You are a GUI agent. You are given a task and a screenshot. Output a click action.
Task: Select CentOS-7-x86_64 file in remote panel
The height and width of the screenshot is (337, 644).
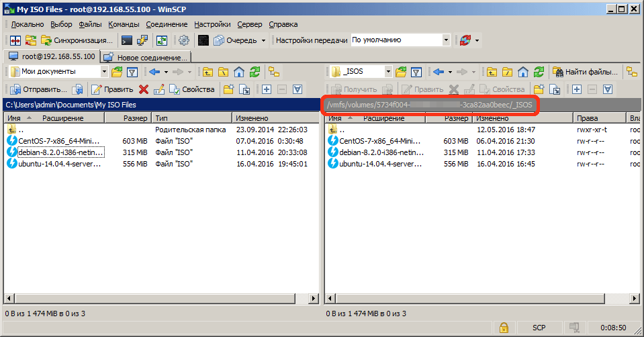coord(374,141)
